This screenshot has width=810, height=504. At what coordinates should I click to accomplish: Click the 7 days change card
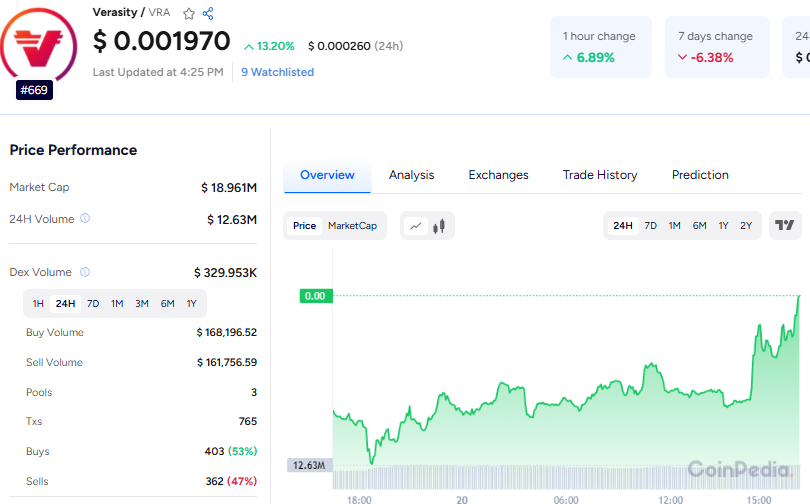pyautogui.click(x=717, y=47)
